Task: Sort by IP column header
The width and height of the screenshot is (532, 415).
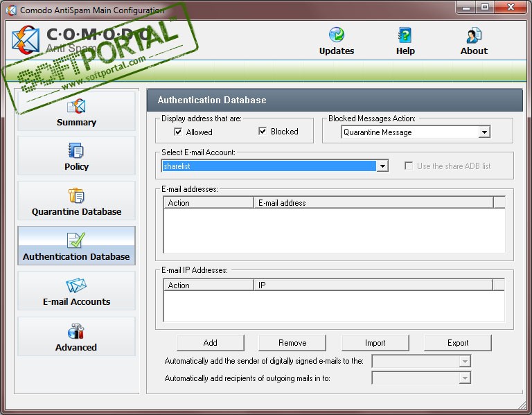Action: 373,285
